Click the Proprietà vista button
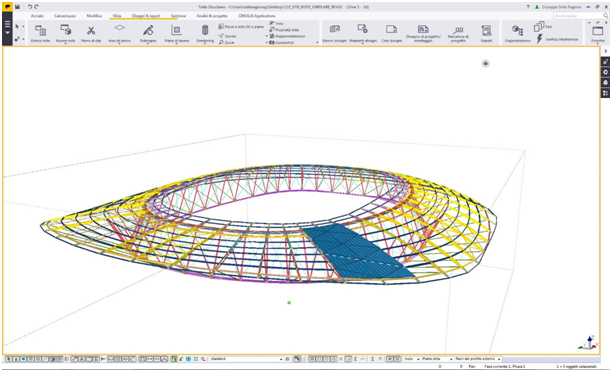This screenshot has width=612, height=372. coord(284,30)
